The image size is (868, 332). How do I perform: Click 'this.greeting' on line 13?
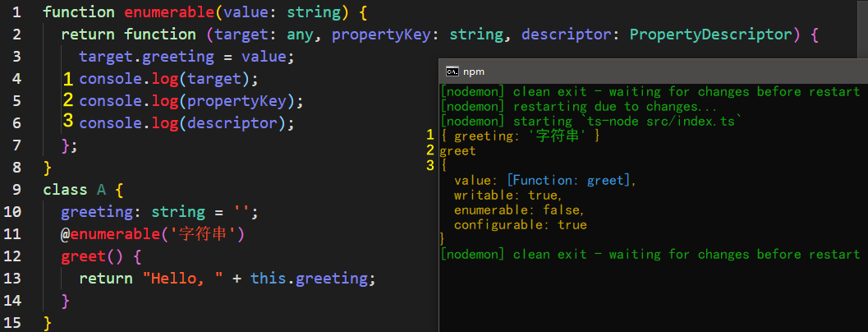(x=309, y=279)
